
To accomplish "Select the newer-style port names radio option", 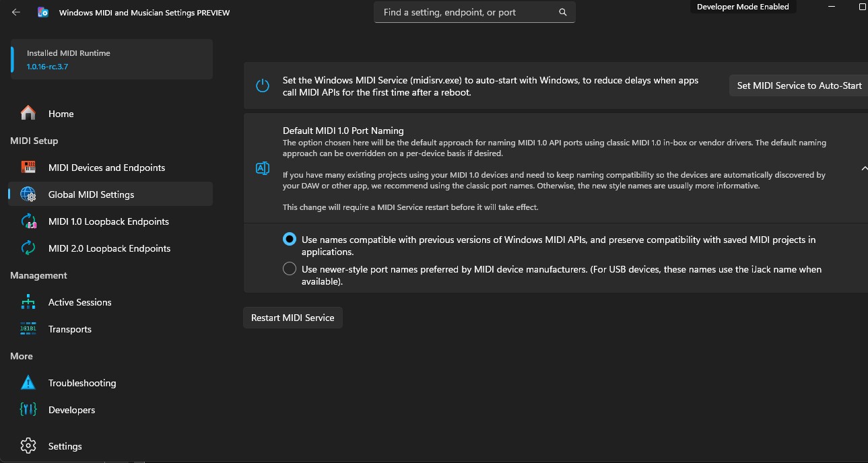I will coord(290,269).
